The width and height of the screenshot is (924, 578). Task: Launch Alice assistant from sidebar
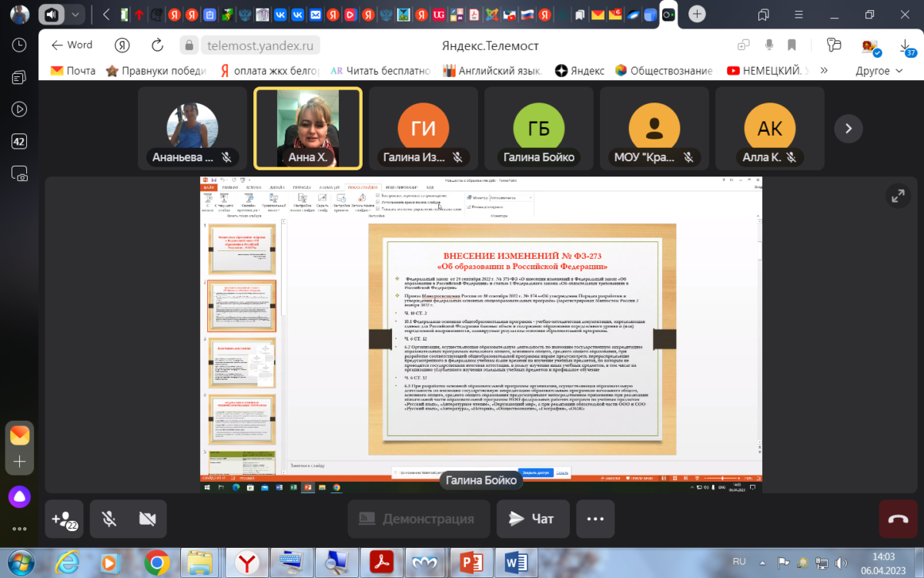[19, 497]
